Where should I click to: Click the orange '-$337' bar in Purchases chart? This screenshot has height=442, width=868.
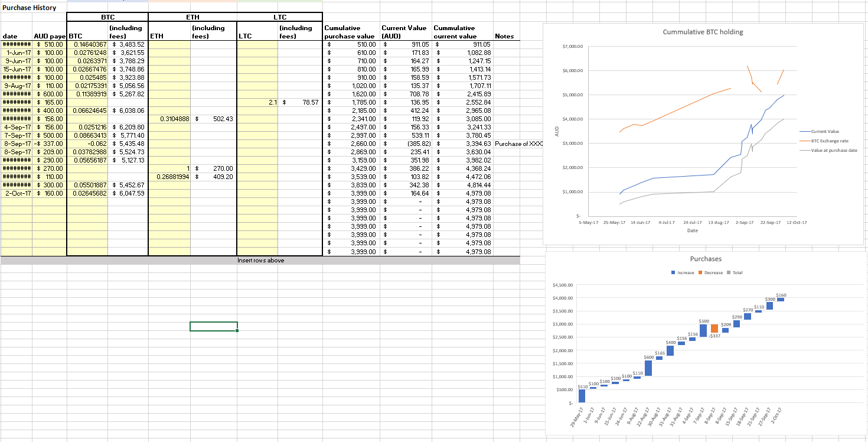coord(714,329)
